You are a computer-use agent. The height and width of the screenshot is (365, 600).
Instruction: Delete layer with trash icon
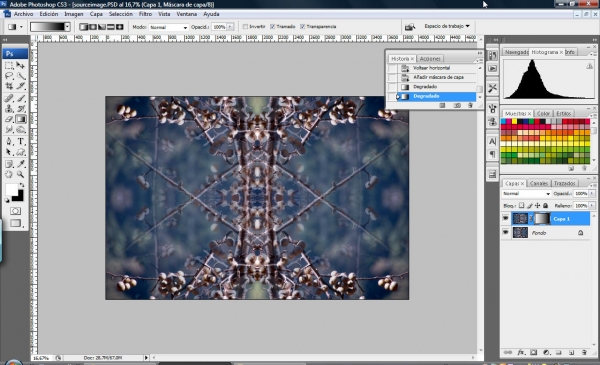[x=584, y=352]
